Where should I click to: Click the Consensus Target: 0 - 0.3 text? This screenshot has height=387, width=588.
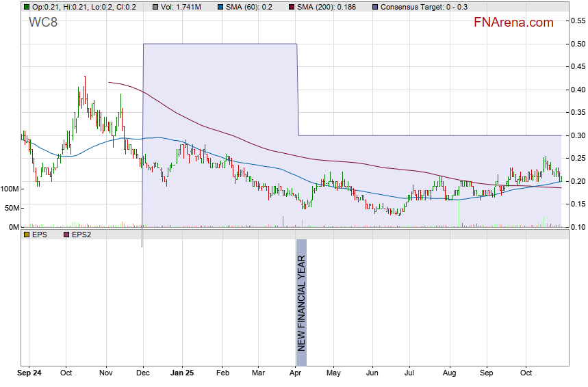424,7
